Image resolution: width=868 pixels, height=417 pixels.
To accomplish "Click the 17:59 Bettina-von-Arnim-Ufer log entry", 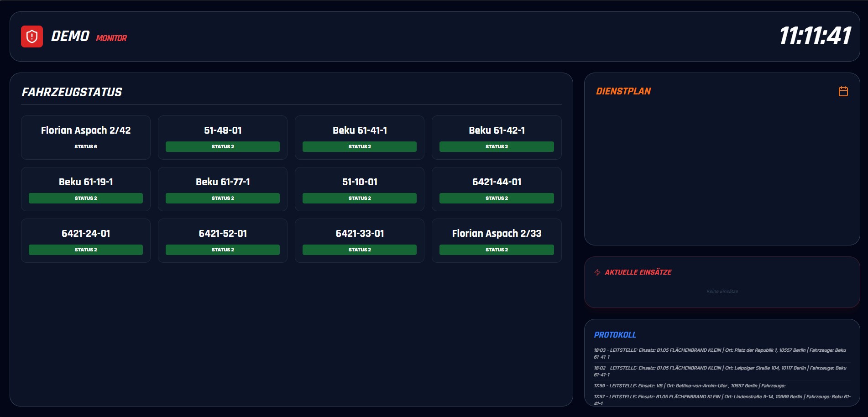I will click(x=689, y=386).
